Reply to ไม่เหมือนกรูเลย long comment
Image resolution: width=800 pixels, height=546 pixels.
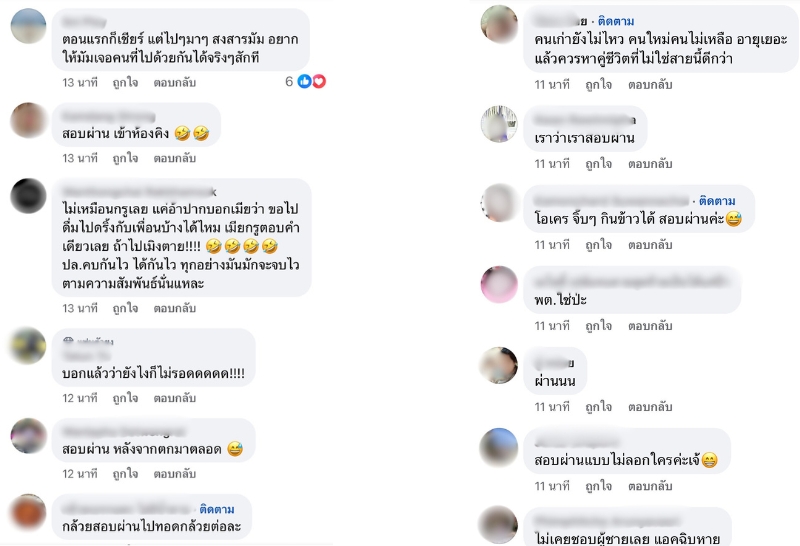click(174, 308)
